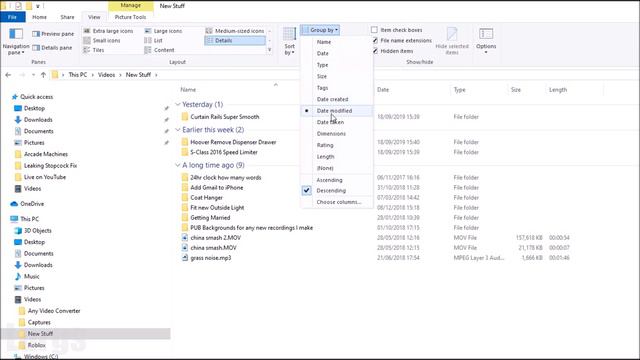
Task: Select This PC in the sidebar
Action: pyautogui.click(x=25, y=219)
